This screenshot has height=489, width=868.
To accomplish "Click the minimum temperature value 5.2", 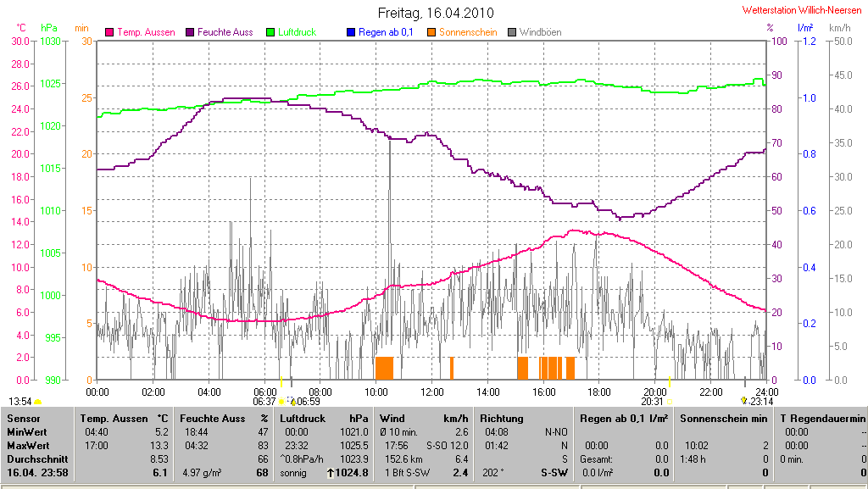I will coord(162,432).
